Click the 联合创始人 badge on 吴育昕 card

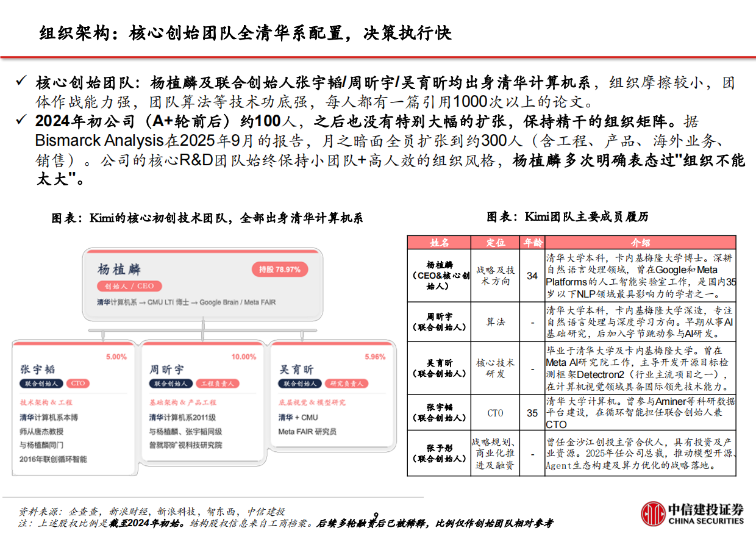pos(300,384)
